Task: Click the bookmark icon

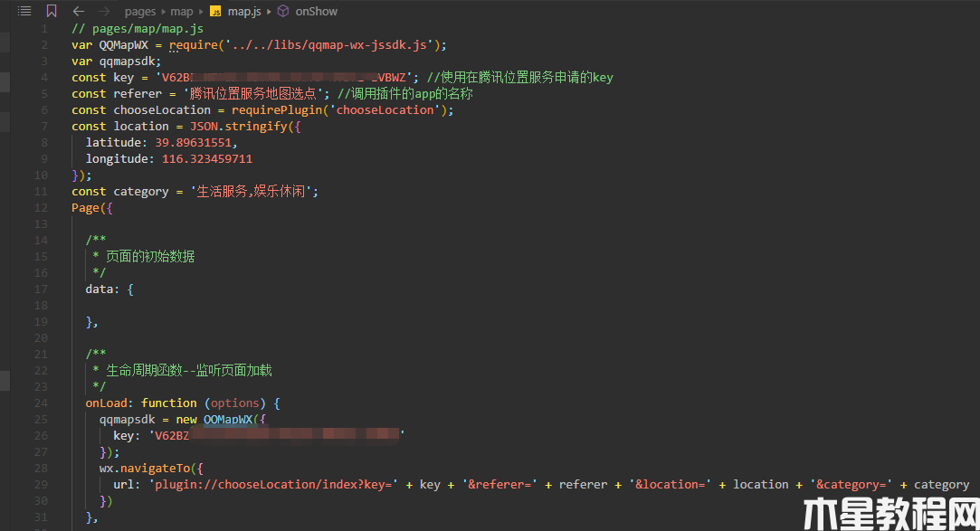Action: click(52, 11)
